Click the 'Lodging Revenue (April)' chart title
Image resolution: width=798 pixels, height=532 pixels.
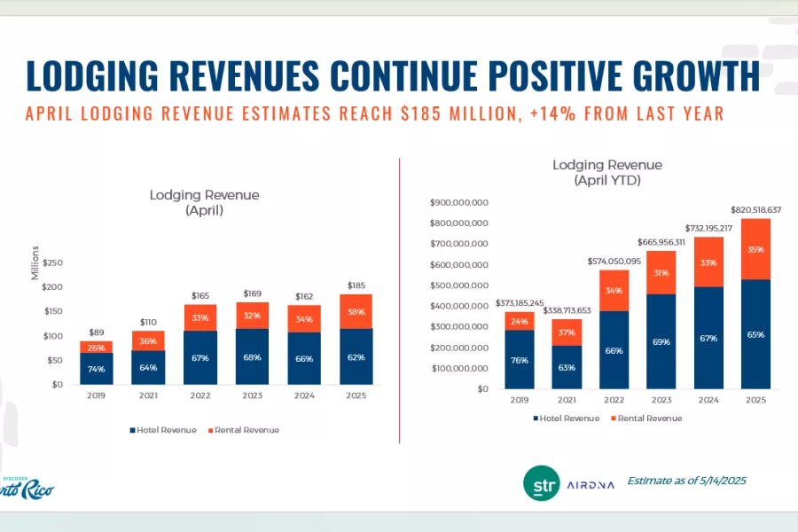pos(204,202)
